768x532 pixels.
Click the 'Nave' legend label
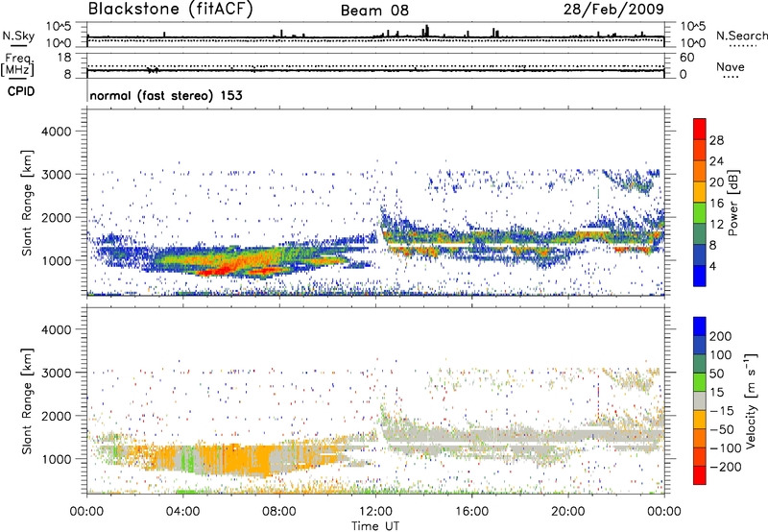tap(731, 67)
